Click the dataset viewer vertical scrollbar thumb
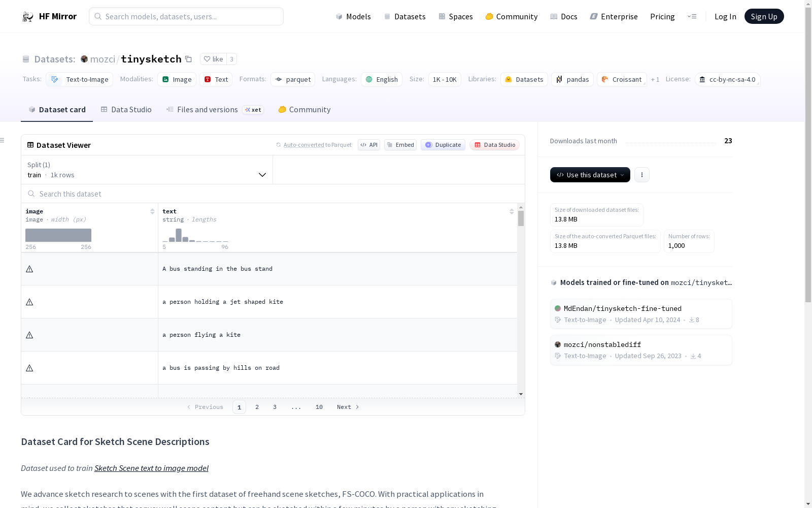The height and width of the screenshot is (508, 812). (521, 218)
